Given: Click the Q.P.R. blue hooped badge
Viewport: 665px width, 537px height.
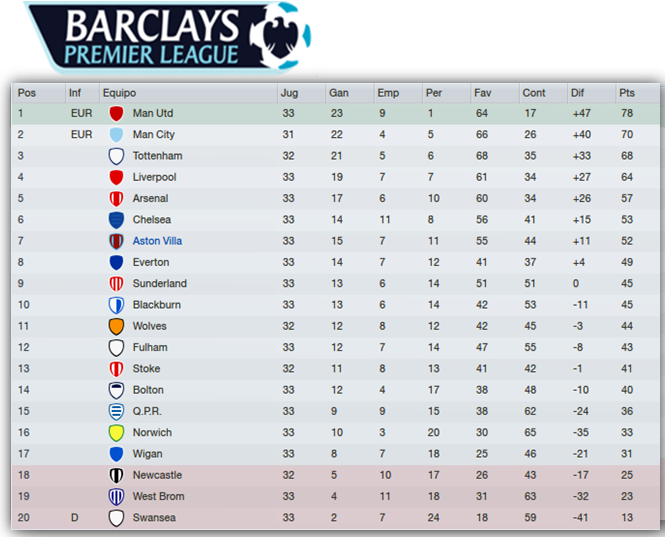Looking at the screenshot, I should pos(116,411).
